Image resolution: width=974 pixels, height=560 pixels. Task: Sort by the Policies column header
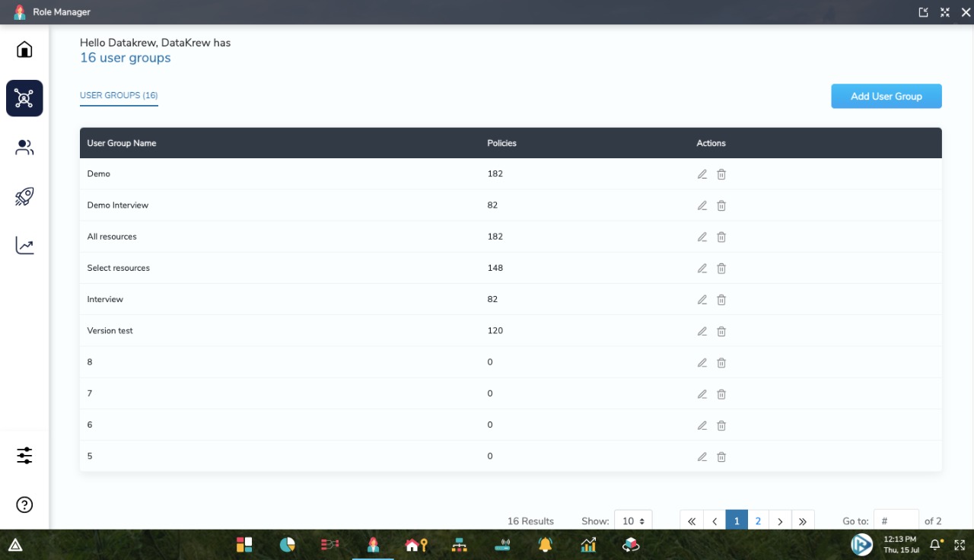[x=501, y=143]
